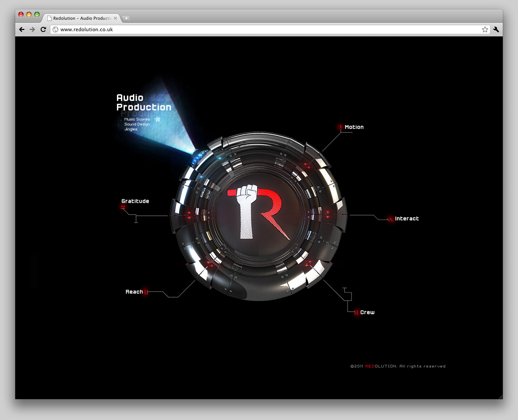Go back with the browser back arrow

click(x=22, y=29)
